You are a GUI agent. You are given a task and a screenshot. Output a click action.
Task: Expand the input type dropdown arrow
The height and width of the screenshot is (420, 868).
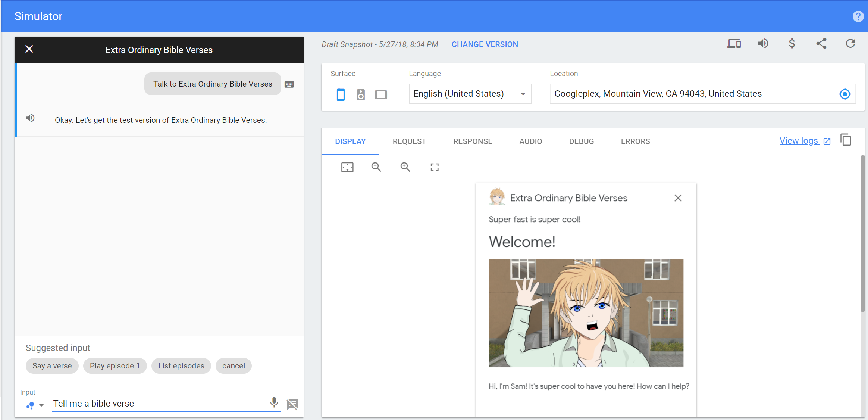click(41, 405)
